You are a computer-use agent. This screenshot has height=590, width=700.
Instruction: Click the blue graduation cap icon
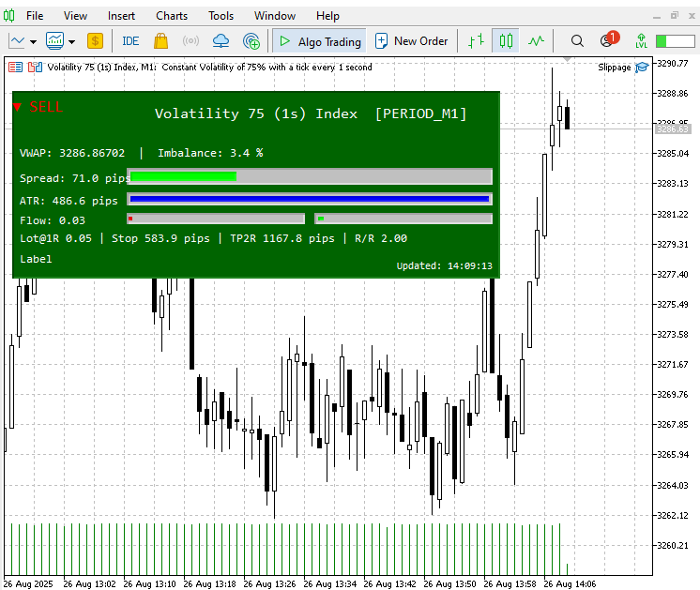point(642,67)
